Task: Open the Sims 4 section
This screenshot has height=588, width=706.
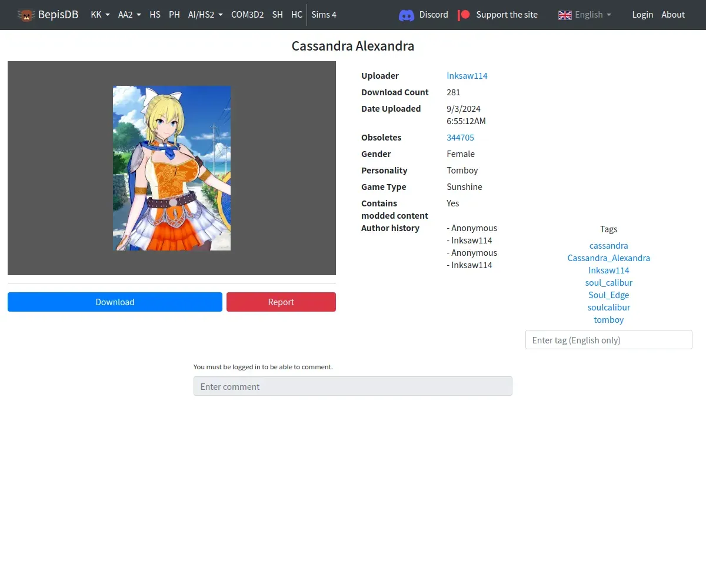Action: click(324, 15)
